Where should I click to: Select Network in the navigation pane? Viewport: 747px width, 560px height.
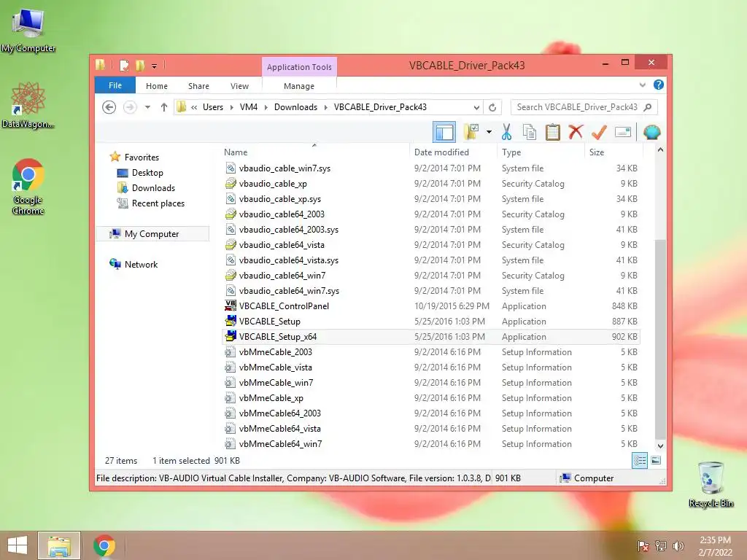[141, 264]
